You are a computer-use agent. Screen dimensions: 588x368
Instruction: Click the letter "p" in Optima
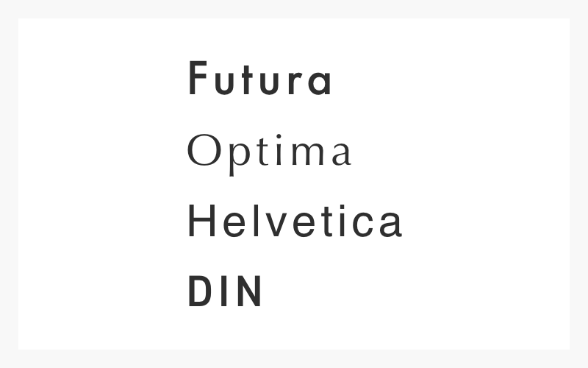(233, 156)
